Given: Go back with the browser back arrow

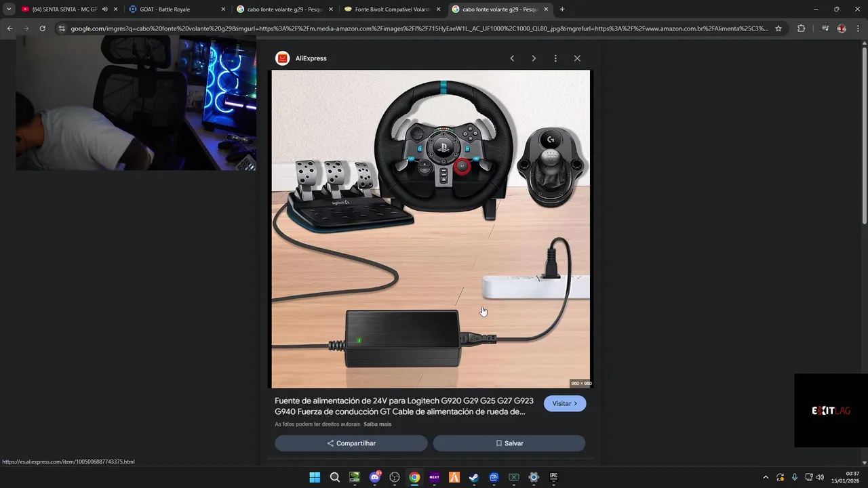Looking at the screenshot, I should coord(9,28).
